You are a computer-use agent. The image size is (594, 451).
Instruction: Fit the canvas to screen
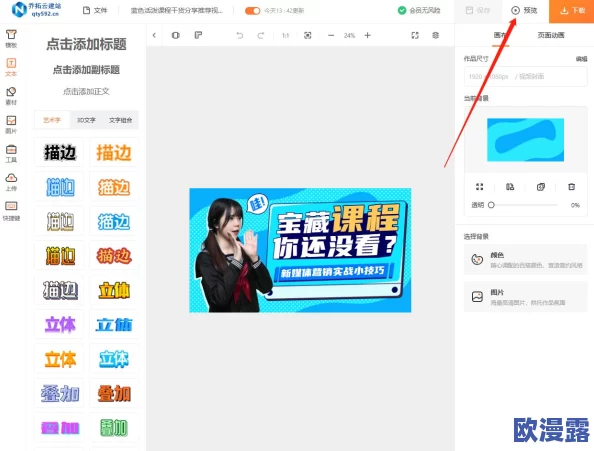[x=308, y=35]
